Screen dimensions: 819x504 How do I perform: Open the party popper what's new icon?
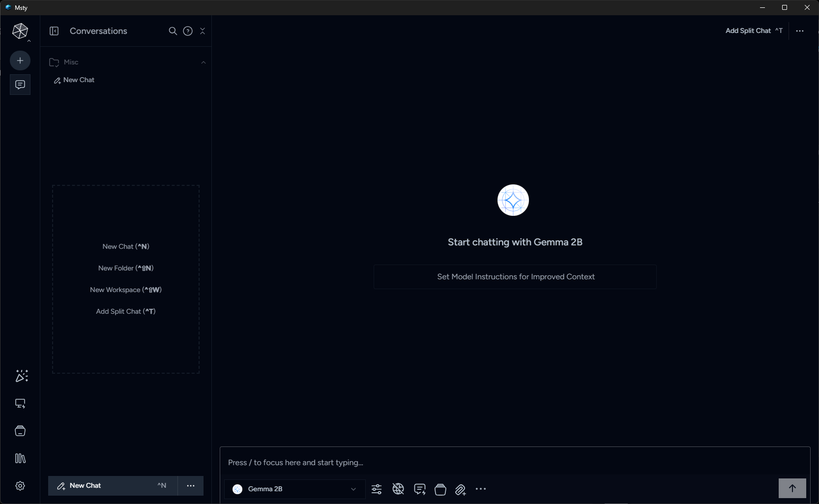pyautogui.click(x=21, y=376)
